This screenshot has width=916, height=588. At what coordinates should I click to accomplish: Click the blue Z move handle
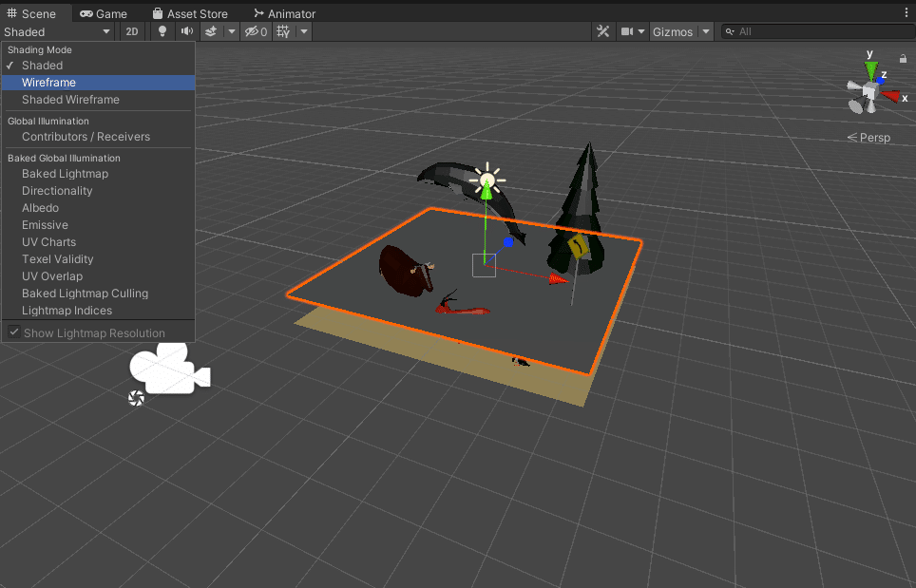pyautogui.click(x=508, y=241)
